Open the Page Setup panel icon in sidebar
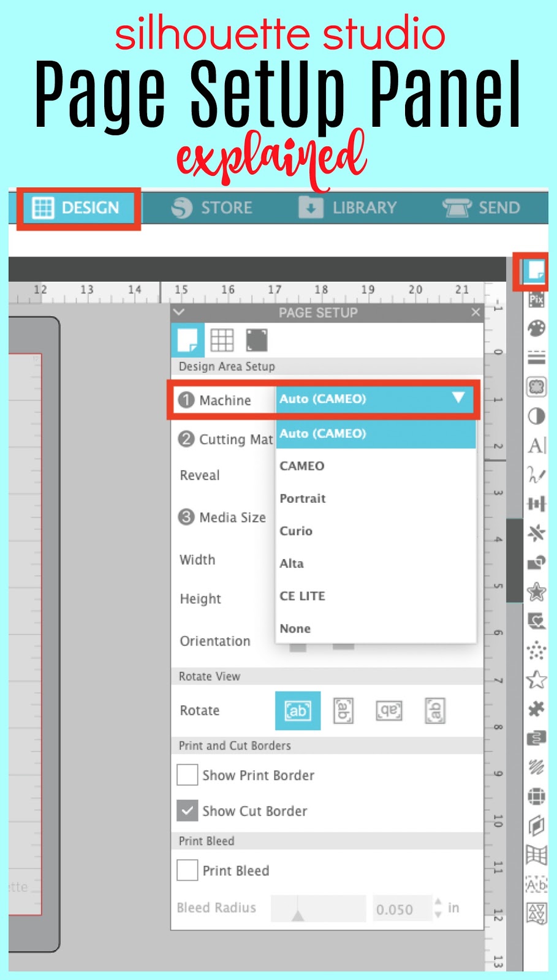 pos(536,270)
